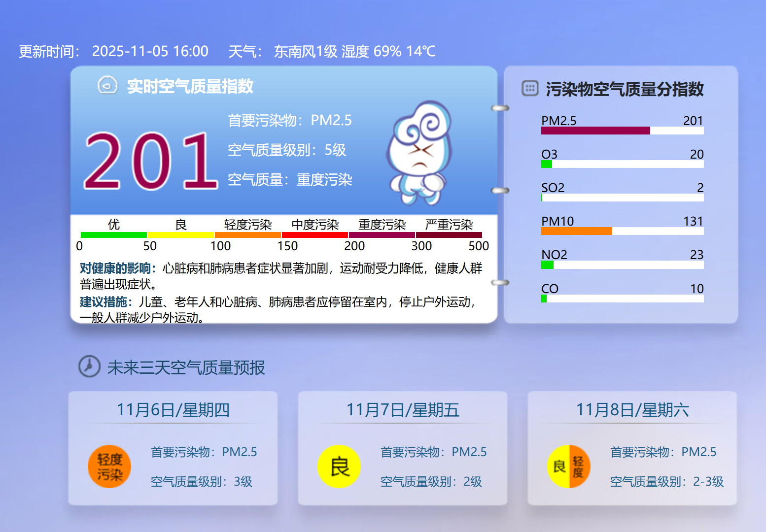Click the 对健康的影响 label
Viewport: 766px width, 532px height.
coord(116,268)
